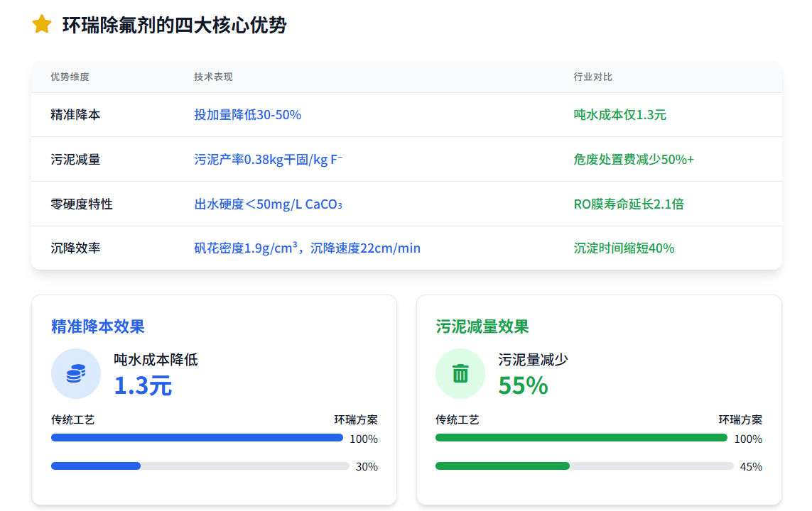The width and height of the screenshot is (812, 511).
Task: Click 吨水成本仅1.3元 green text
Action: (619, 114)
